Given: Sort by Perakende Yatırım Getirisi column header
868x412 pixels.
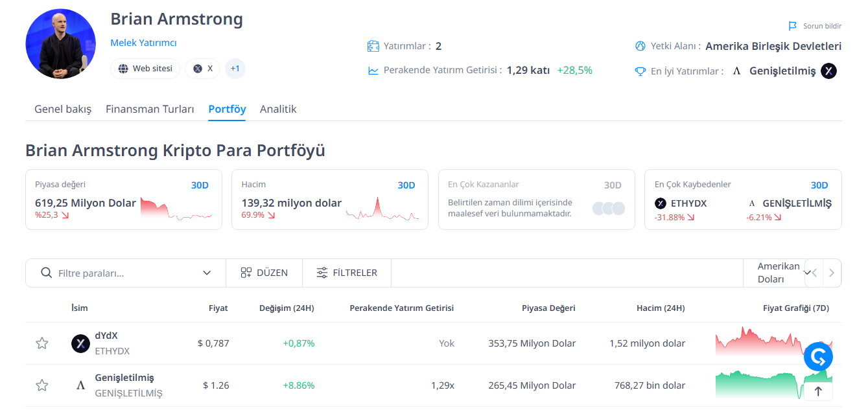Looking at the screenshot, I should pyautogui.click(x=402, y=308).
